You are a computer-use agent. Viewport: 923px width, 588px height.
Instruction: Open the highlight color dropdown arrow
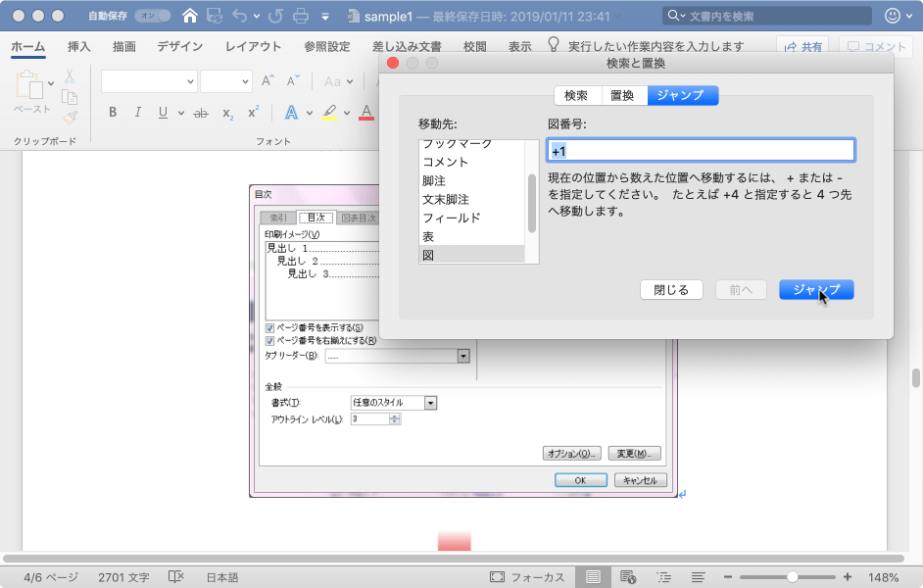[x=347, y=113]
